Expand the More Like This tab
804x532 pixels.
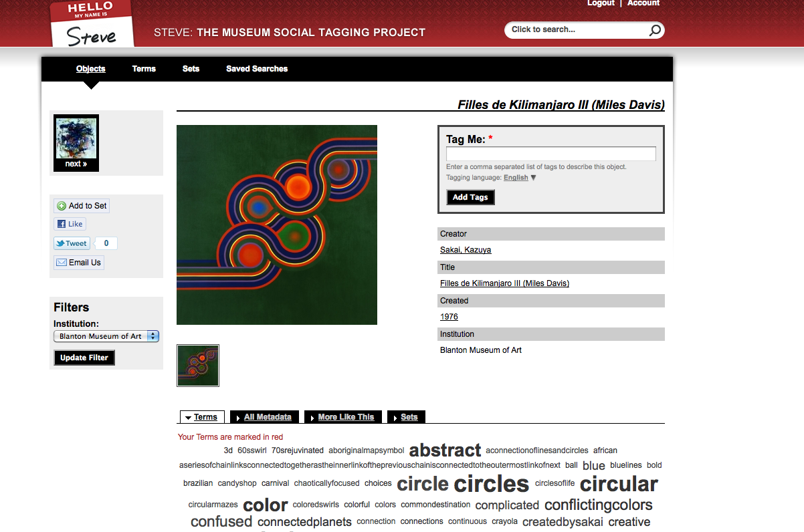342,417
